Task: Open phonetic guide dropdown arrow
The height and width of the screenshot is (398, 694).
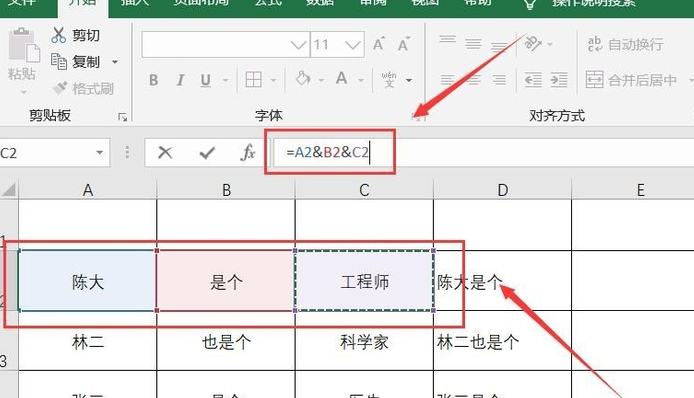Action: [409, 81]
